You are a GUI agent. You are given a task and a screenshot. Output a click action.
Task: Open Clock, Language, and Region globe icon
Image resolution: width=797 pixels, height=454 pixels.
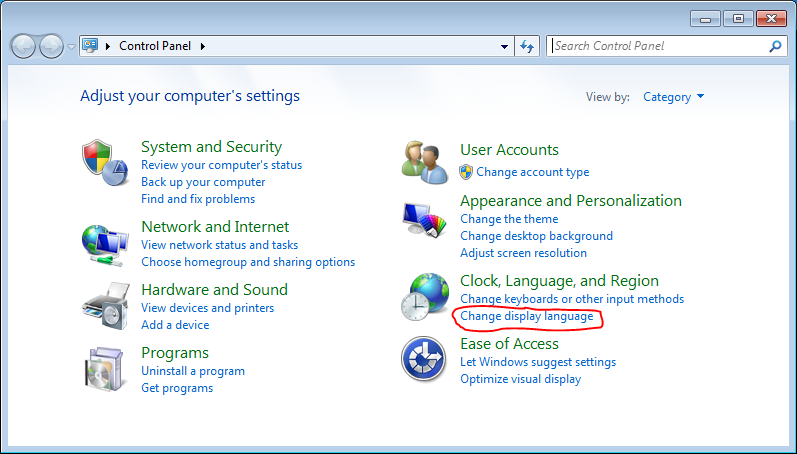(425, 297)
